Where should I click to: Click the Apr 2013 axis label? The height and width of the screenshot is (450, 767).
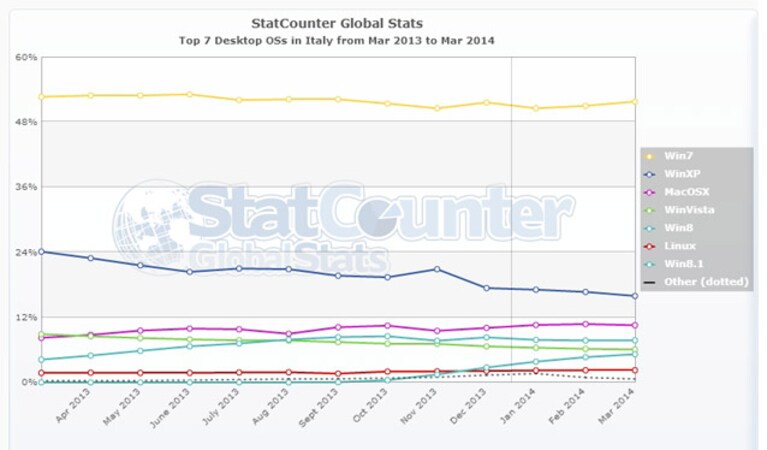[73, 405]
